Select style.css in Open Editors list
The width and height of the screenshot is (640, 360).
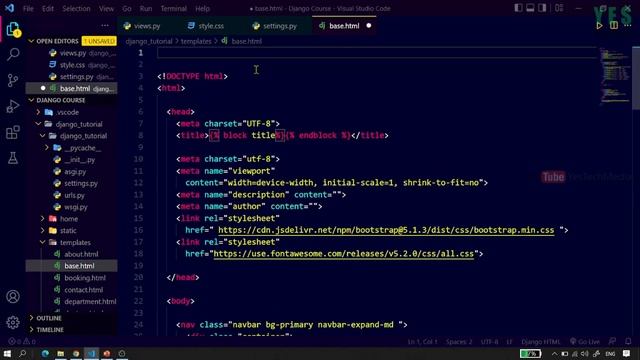(71, 65)
